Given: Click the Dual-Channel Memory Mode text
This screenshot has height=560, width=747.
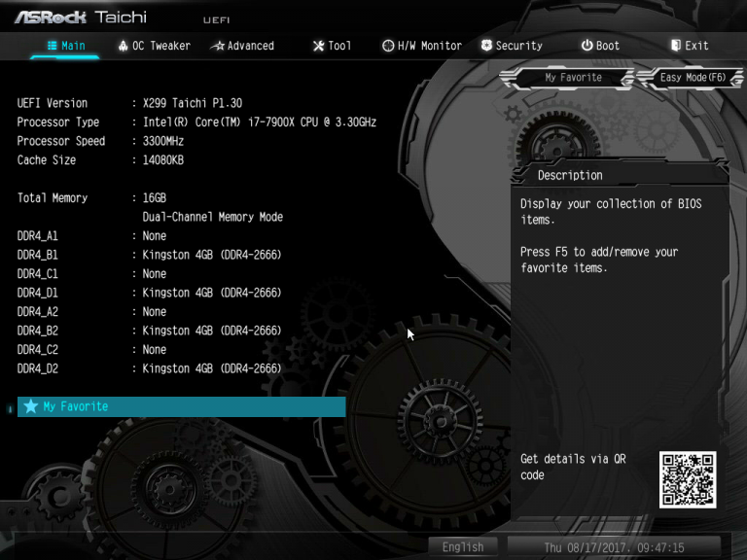Looking at the screenshot, I should coord(212,217).
